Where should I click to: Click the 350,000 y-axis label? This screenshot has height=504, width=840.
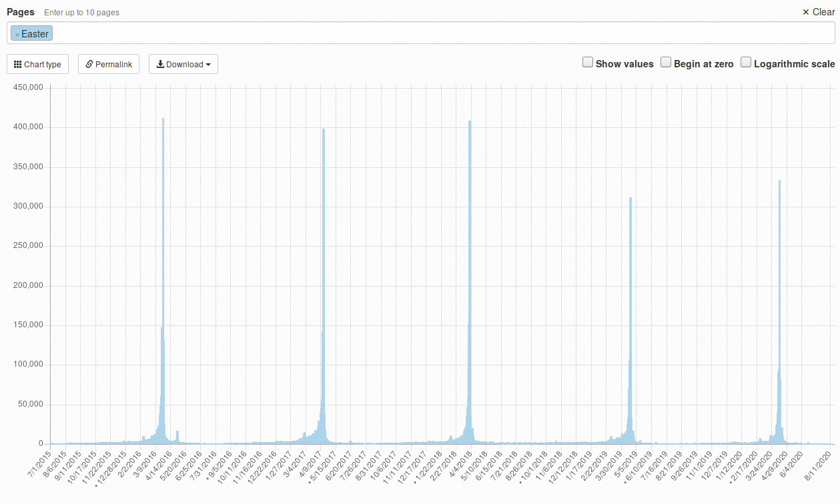click(x=28, y=167)
